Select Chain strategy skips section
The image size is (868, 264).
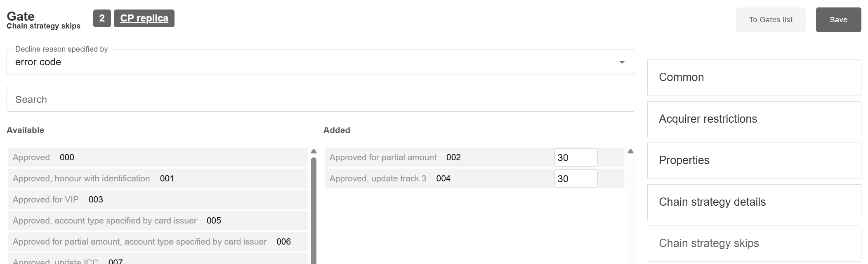click(x=754, y=243)
